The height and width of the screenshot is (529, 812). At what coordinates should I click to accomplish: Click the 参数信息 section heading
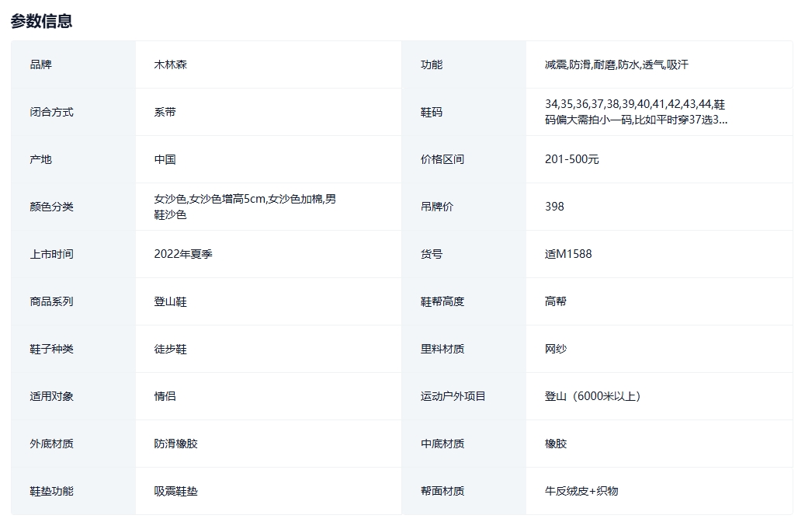pyautogui.click(x=42, y=21)
